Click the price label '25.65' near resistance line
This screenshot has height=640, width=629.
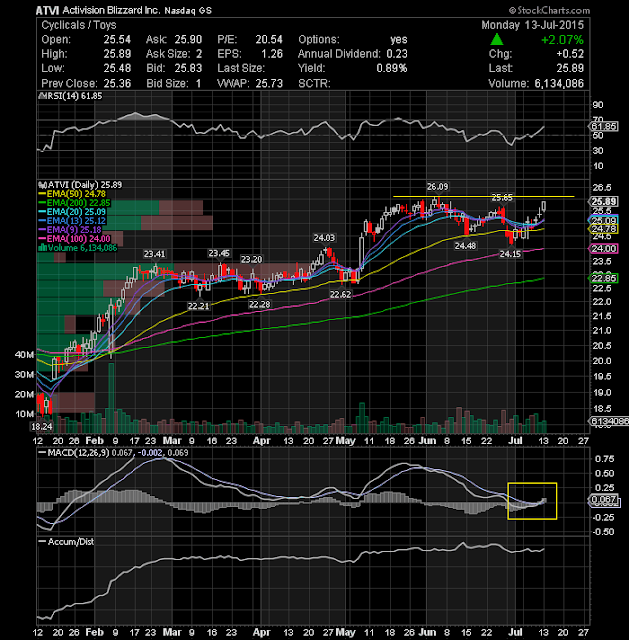[502, 198]
